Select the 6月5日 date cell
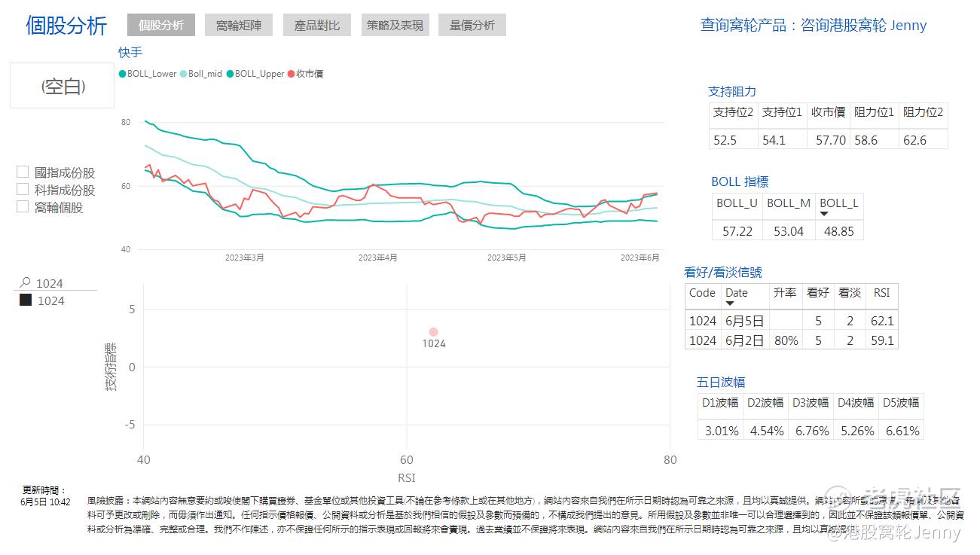The height and width of the screenshot is (555, 980). 745,321
